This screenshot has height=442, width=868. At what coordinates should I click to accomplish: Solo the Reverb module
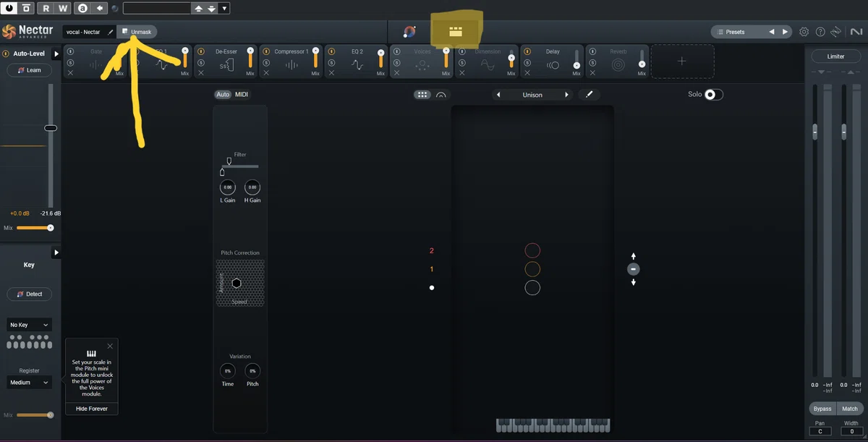click(592, 63)
